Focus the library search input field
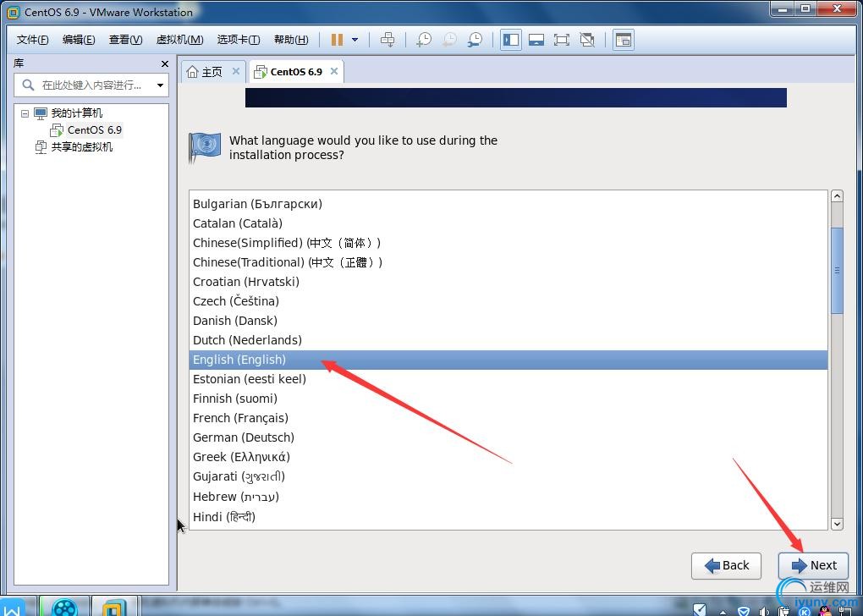The height and width of the screenshot is (616, 863). 91,85
